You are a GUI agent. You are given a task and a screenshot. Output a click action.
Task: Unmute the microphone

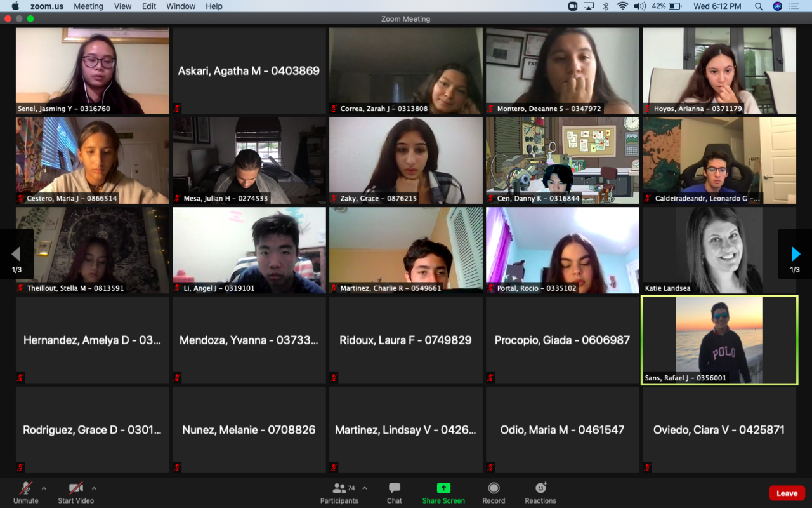(26, 492)
